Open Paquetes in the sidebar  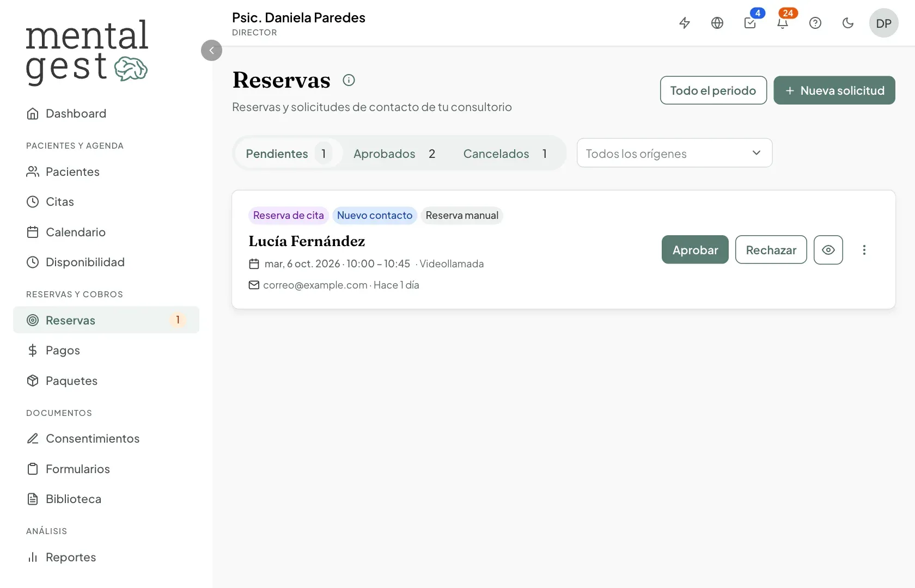[106, 381]
